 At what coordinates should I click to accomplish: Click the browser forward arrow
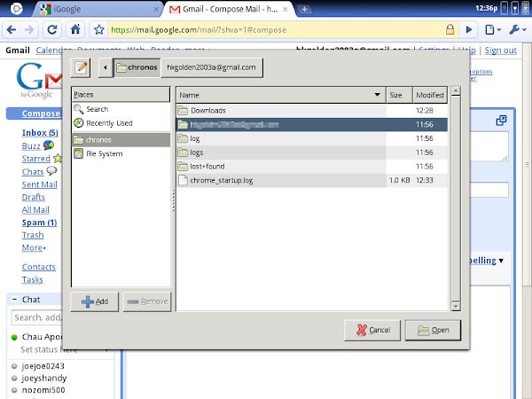(29, 30)
